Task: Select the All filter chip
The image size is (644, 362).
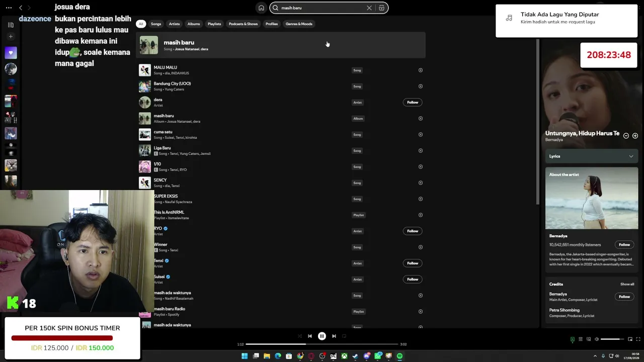Action: pos(141,24)
